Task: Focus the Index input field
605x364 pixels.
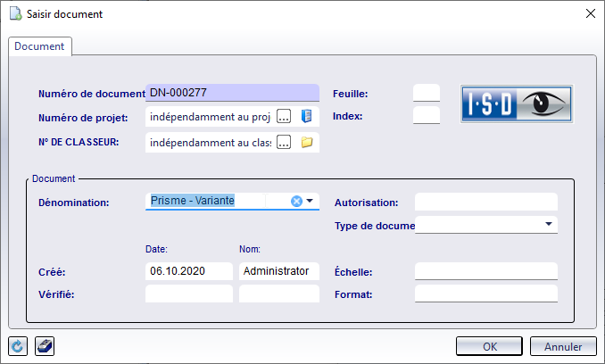Action: (x=427, y=115)
